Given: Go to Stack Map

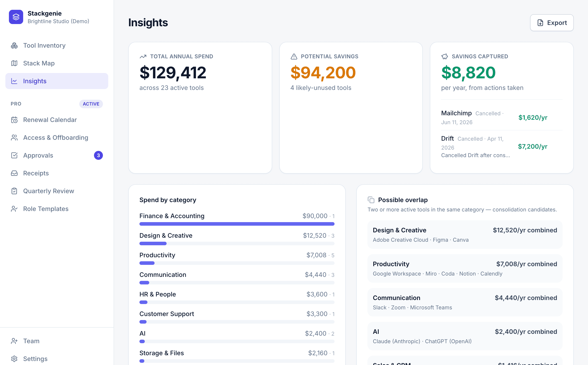Looking at the screenshot, I should point(57,63).
